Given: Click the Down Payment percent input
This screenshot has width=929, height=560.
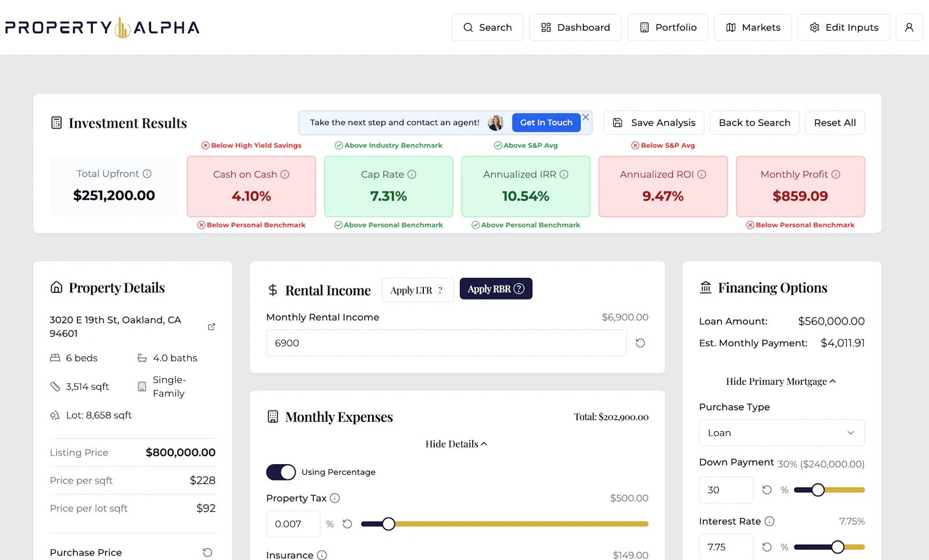Looking at the screenshot, I should 726,490.
